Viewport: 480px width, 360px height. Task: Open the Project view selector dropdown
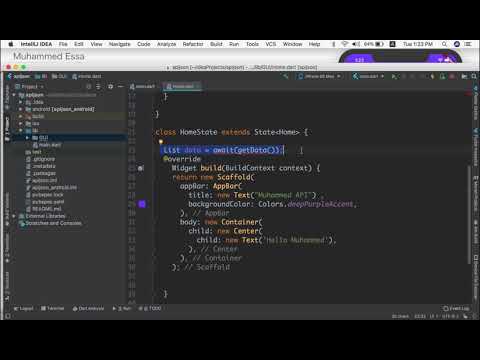[29, 87]
